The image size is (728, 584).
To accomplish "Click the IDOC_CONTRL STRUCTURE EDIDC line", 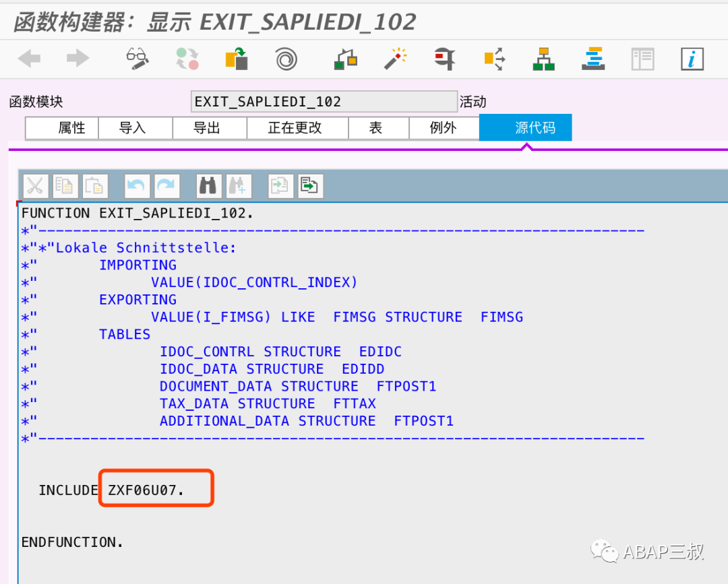I will pos(280,352).
